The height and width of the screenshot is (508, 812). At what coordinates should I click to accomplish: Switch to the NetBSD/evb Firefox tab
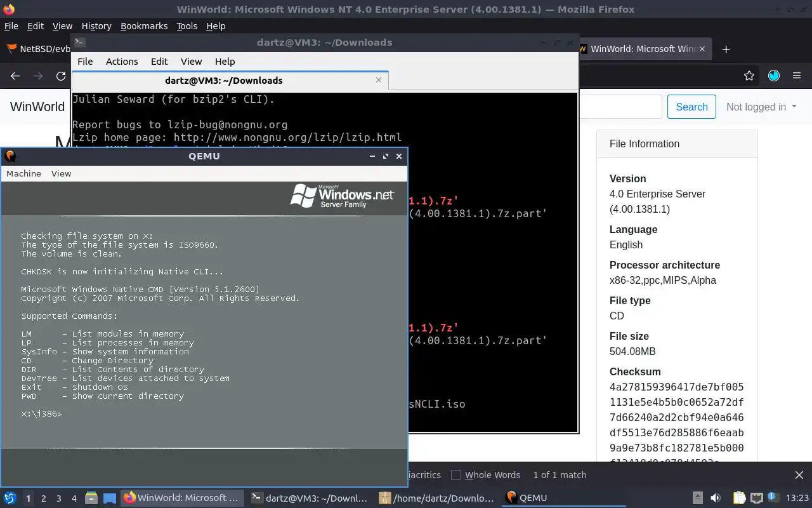coord(37,49)
